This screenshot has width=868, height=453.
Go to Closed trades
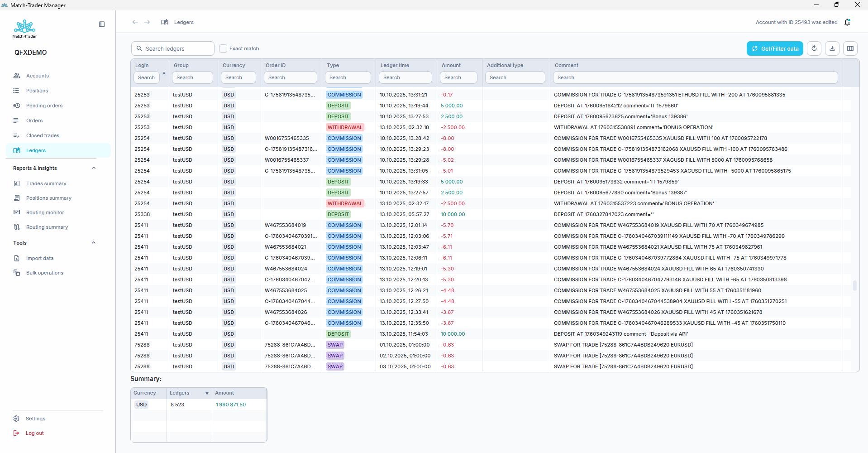point(43,135)
